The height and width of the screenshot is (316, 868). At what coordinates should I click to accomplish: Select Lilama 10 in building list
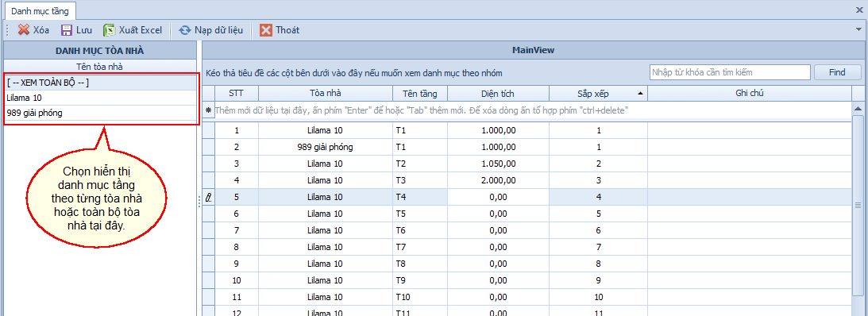click(x=100, y=98)
